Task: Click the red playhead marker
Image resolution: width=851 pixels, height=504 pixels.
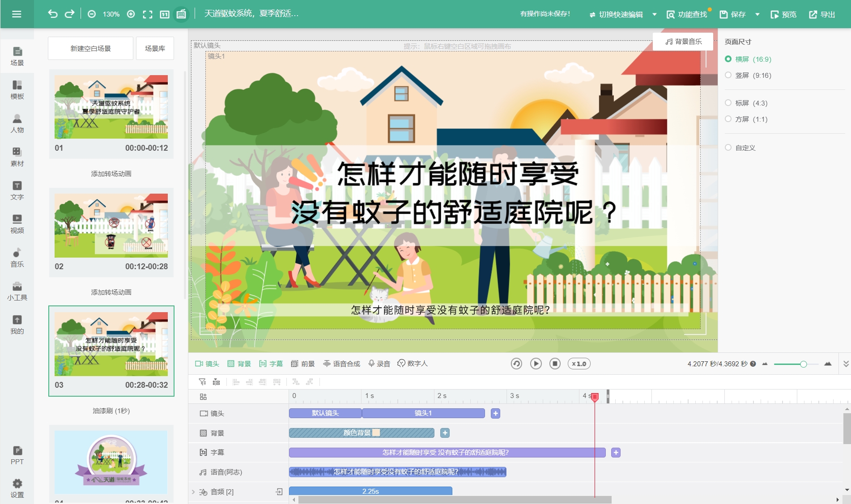Action: click(595, 397)
